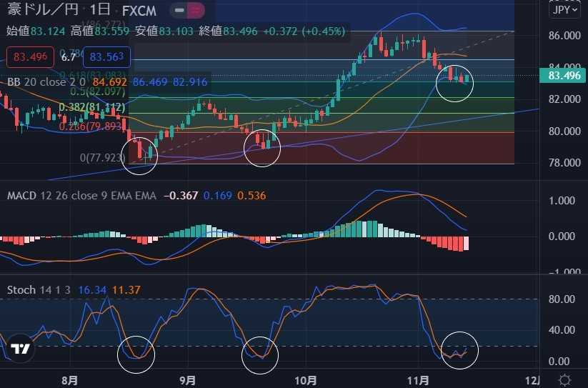
Task: Click Fibonacci level 0.5(82.097) label
Action: coord(97,91)
